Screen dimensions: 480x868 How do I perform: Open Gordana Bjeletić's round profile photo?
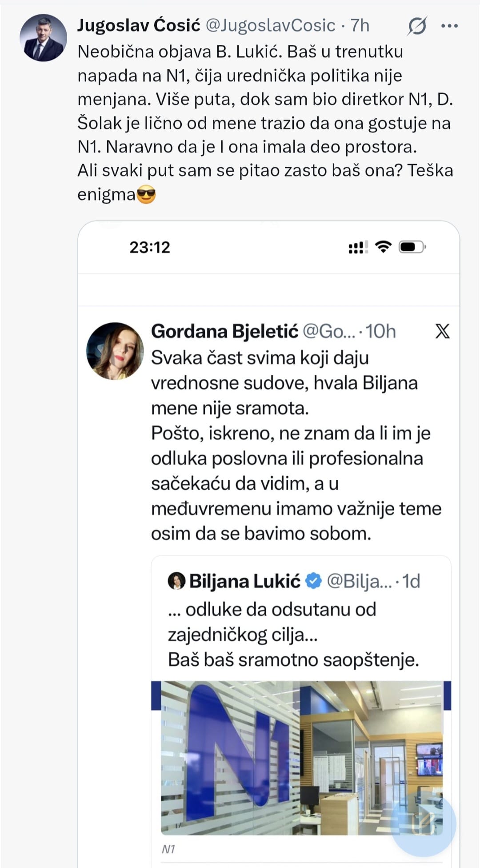(115, 351)
